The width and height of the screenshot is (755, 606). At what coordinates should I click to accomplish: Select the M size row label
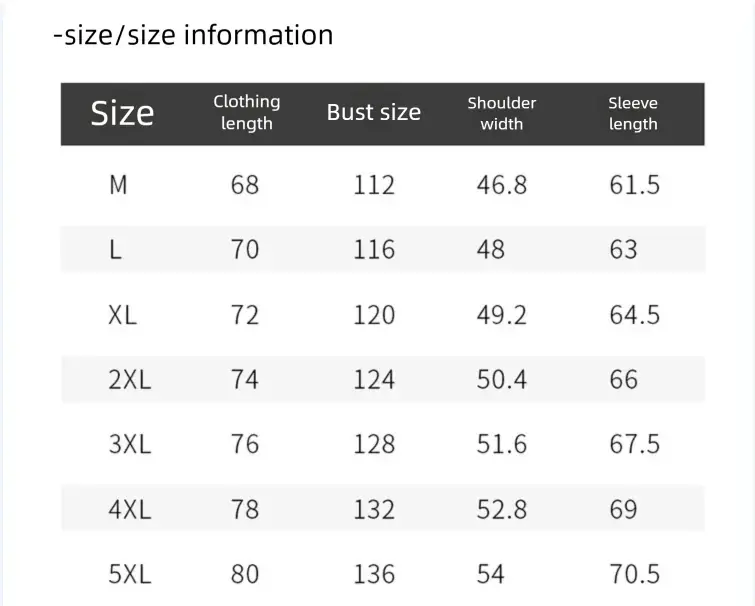118,185
